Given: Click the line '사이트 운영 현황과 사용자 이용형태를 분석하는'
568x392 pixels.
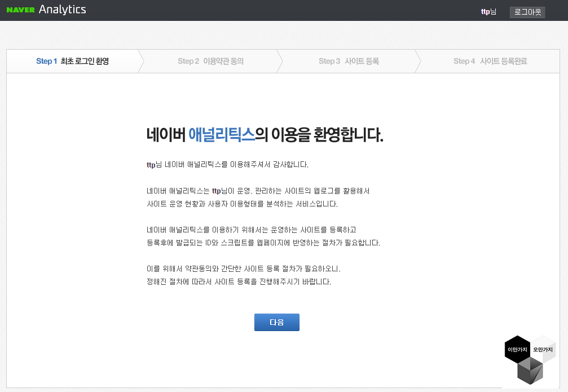Looking at the screenshot, I should point(242,204).
